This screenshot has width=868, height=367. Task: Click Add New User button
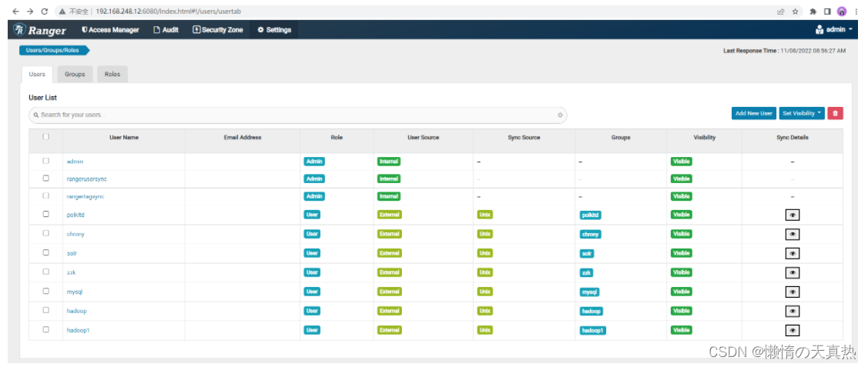point(753,113)
